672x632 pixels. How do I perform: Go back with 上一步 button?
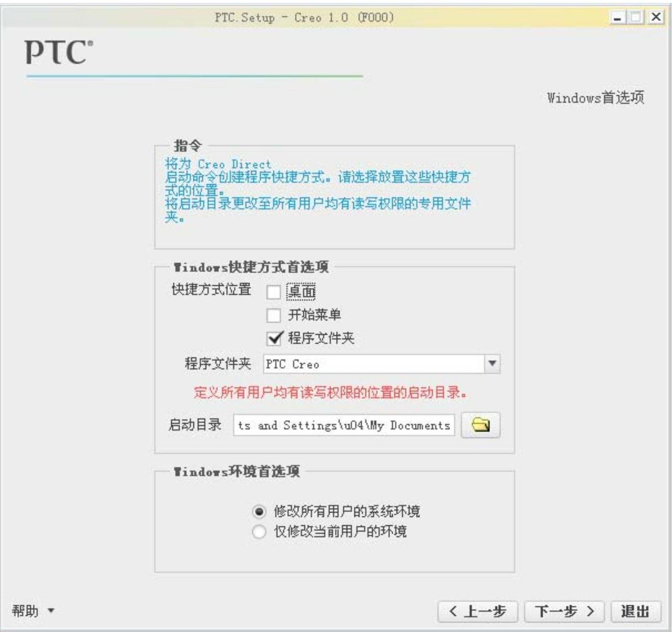point(478,612)
